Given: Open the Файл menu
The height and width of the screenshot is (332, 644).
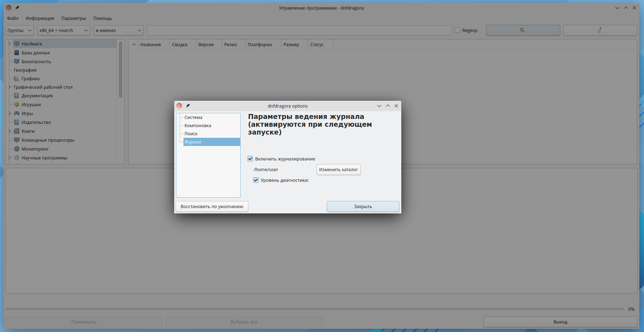Looking at the screenshot, I should click(x=13, y=18).
